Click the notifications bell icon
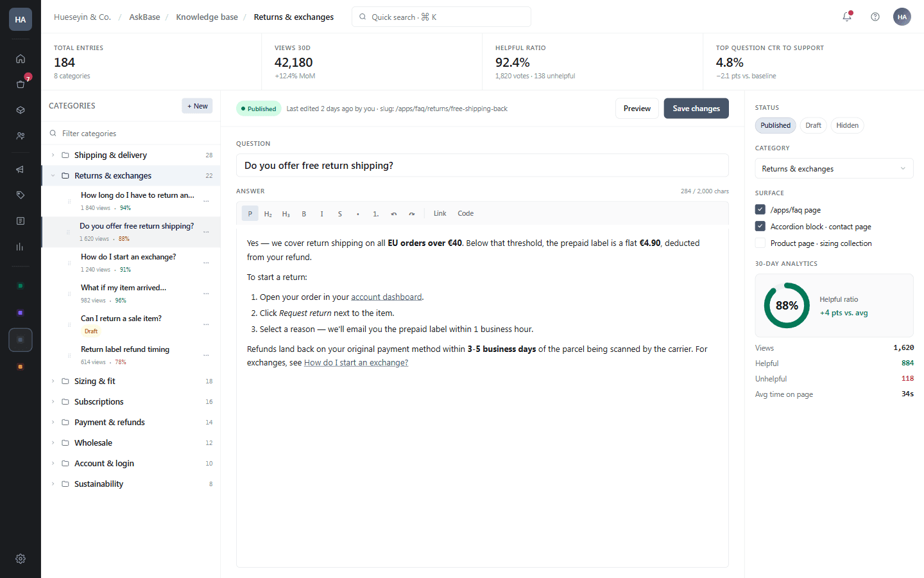This screenshot has height=578, width=924. [847, 17]
